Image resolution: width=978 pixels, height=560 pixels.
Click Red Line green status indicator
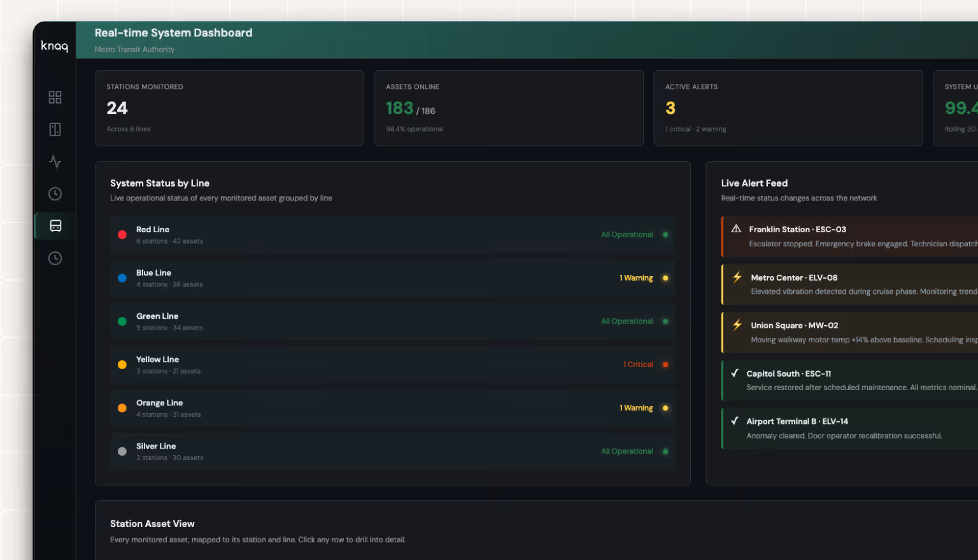665,235
